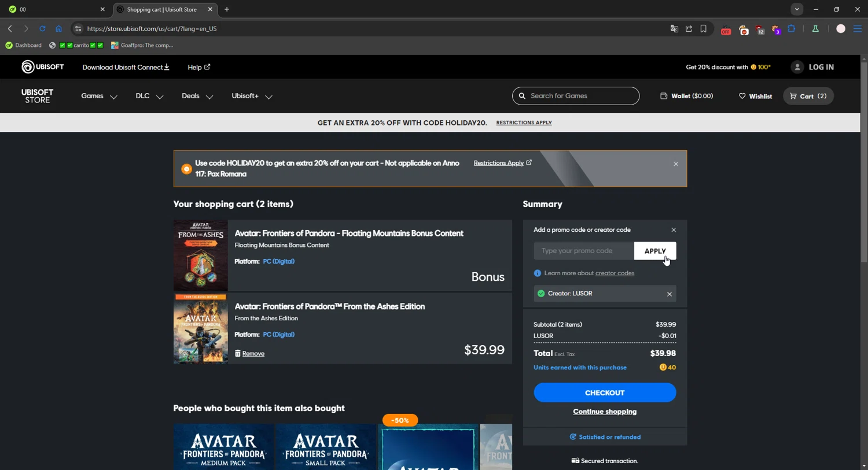Expand the DLC menu
The width and height of the screenshot is (868, 470).
pyautogui.click(x=149, y=96)
